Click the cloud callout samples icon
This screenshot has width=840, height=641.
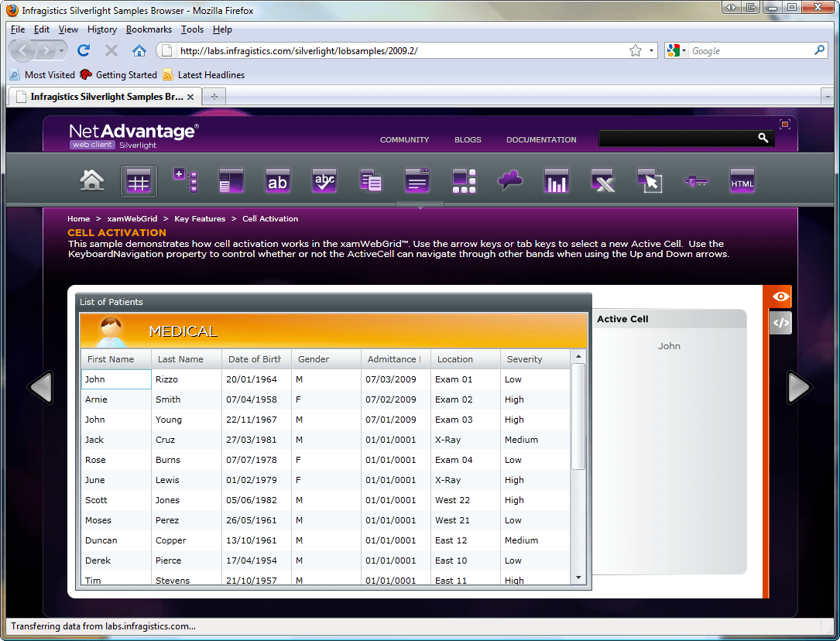point(509,180)
